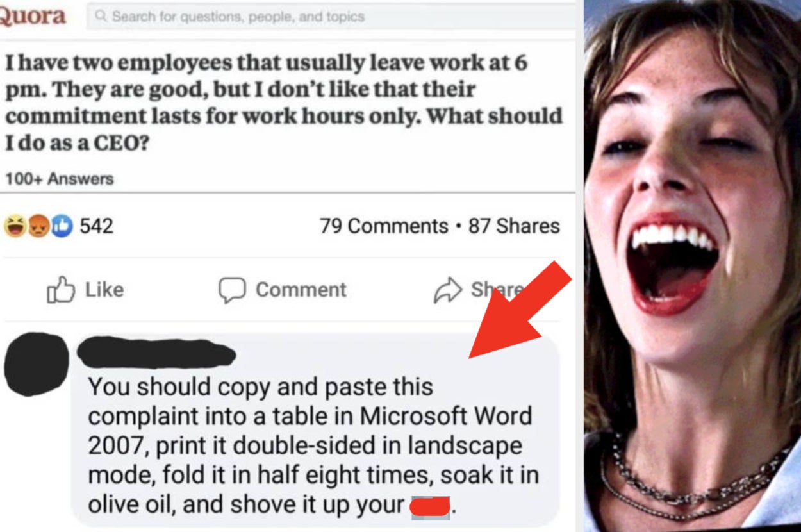Open the Quora question title about employees
This screenshot has height=532, width=801.
point(284,103)
